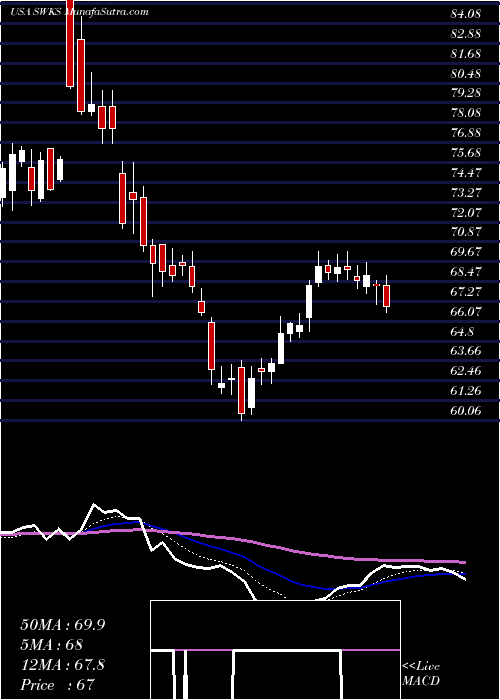Click the 78.08 price axis label
The height and width of the screenshot is (700, 500).
pyautogui.click(x=466, y=113)
